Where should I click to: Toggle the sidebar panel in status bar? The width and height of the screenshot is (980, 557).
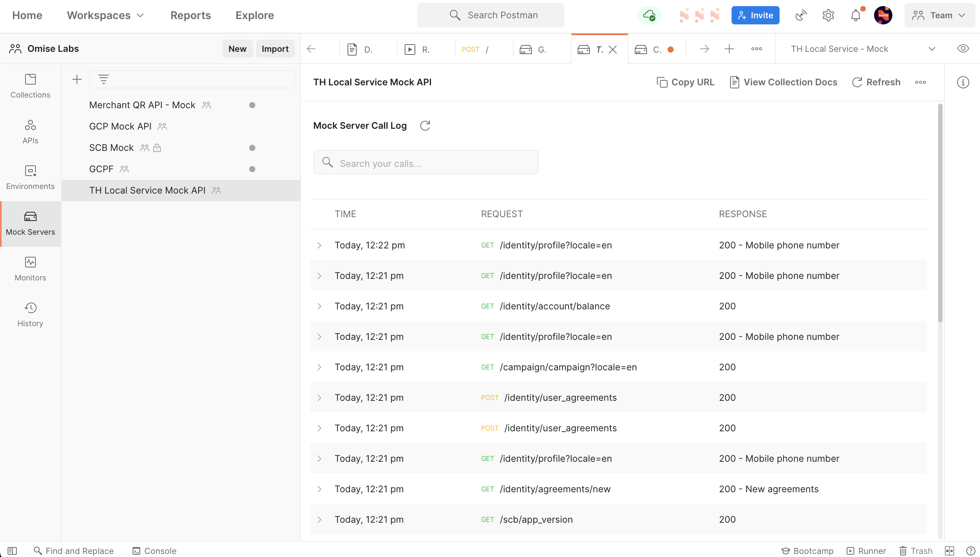coord(12,551)
